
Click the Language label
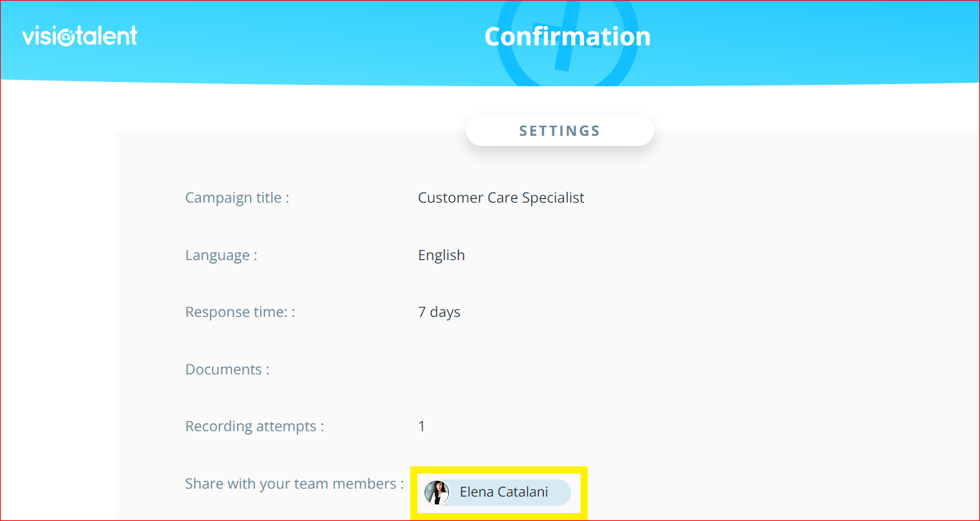coord(221,255)
